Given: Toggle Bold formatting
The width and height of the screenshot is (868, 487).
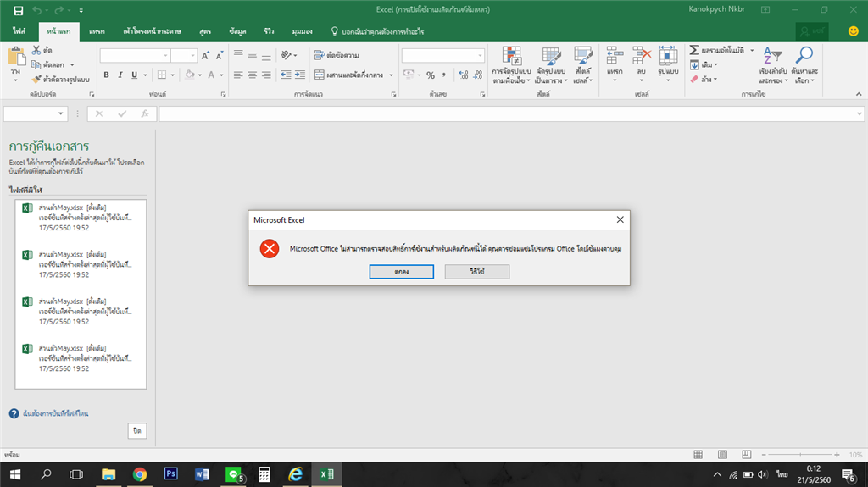Looking at the screenshot, I should tap(106, 75).
